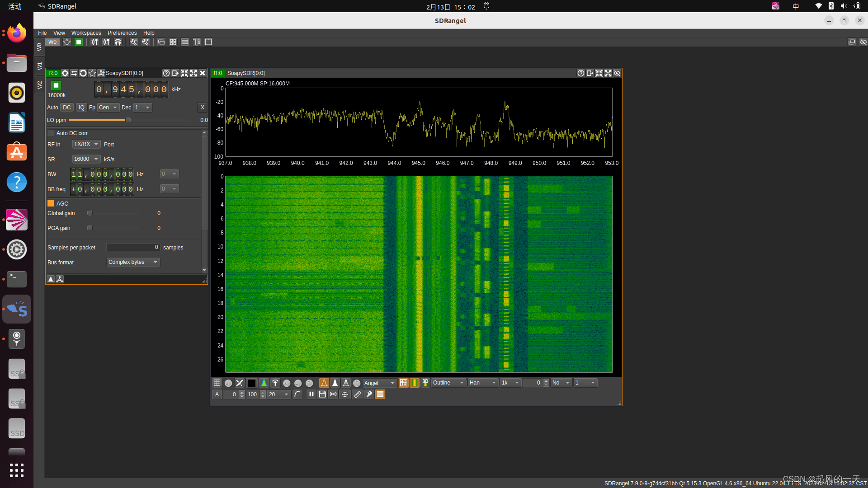
Task: Click the LO ppm slider handle
Action: click(x=128, y=120)
